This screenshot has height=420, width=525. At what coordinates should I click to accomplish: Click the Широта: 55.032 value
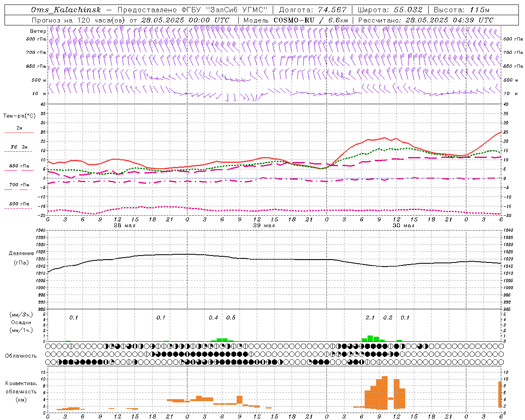click(x=390, y=10)
